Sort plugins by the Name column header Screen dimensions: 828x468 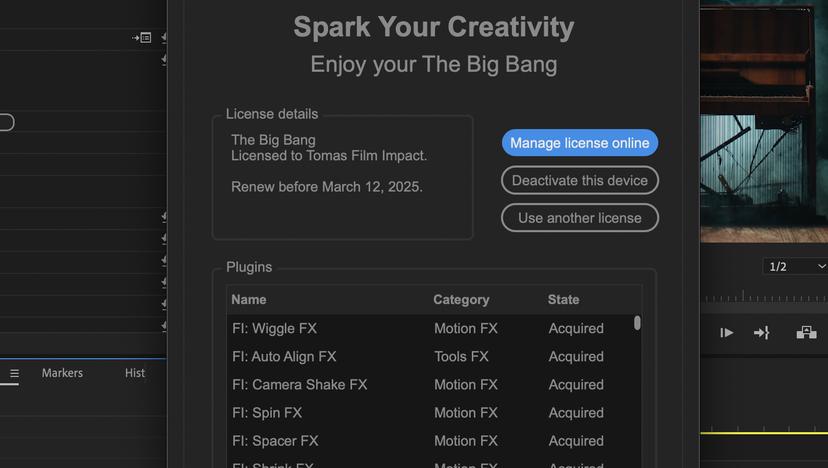(x=249, y=300)
